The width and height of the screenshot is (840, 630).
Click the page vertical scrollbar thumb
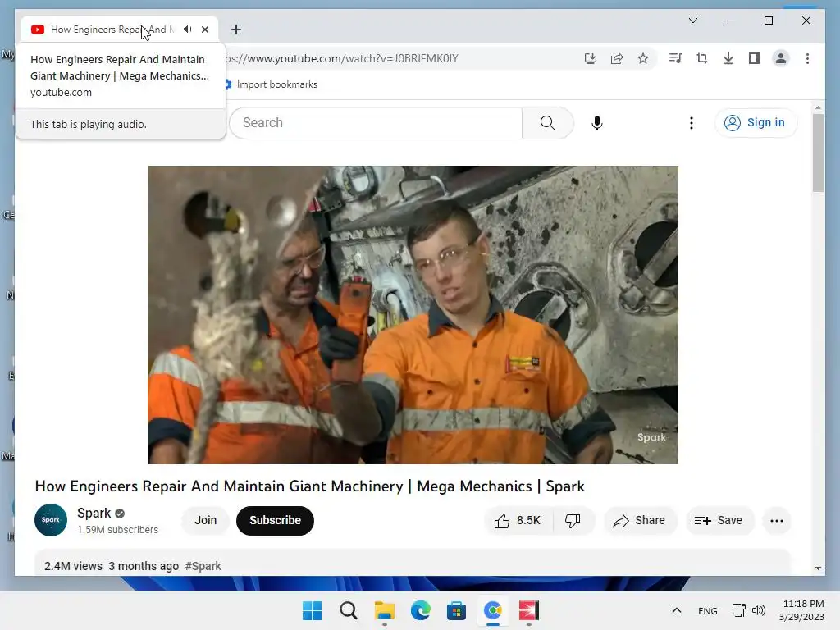click(x=818, y=153)
